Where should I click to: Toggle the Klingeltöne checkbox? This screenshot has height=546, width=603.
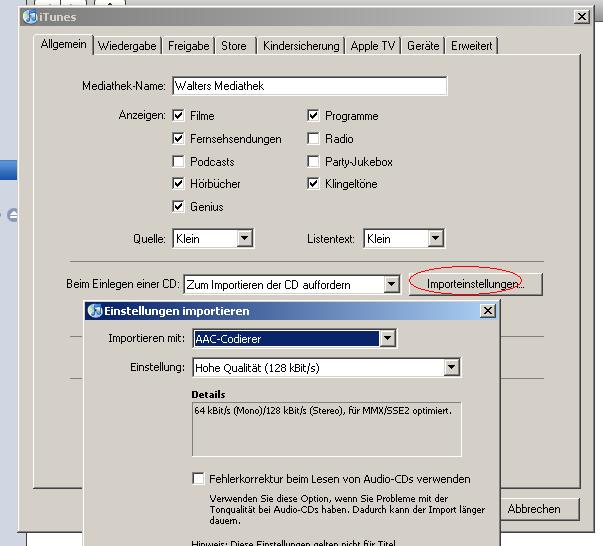[314, 184]
